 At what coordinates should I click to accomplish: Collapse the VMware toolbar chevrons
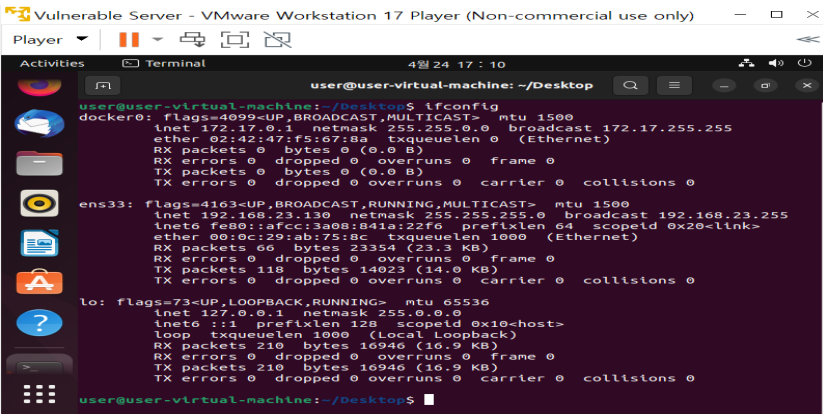tap(807, 39)
